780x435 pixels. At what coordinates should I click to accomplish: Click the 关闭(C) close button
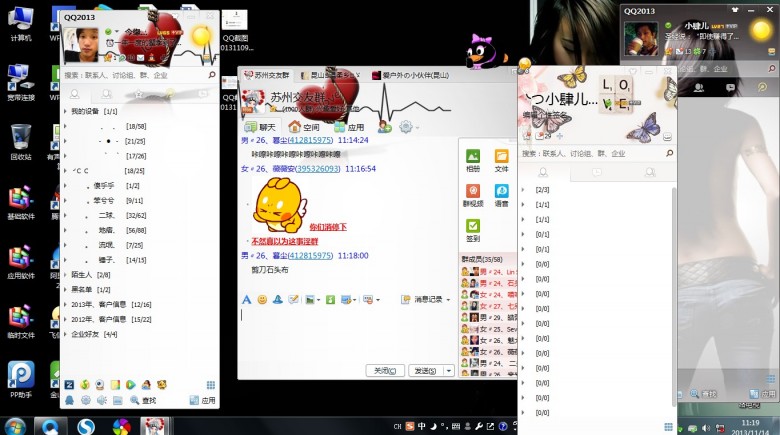[385, 371]
